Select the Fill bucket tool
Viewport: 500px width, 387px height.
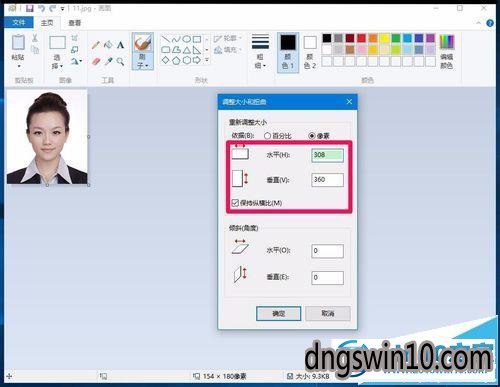(x=108, y=45)
